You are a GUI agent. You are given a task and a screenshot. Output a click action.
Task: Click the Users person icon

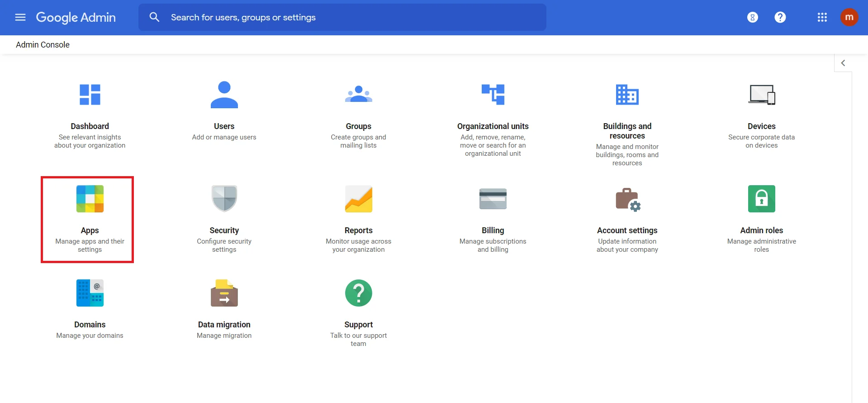pyautogui.click(x=224, y=95)
